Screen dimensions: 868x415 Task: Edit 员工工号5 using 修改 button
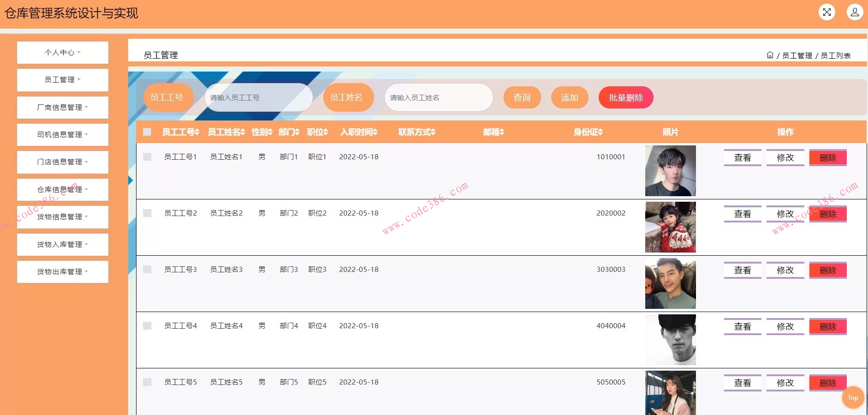click(x=785, y=383)
